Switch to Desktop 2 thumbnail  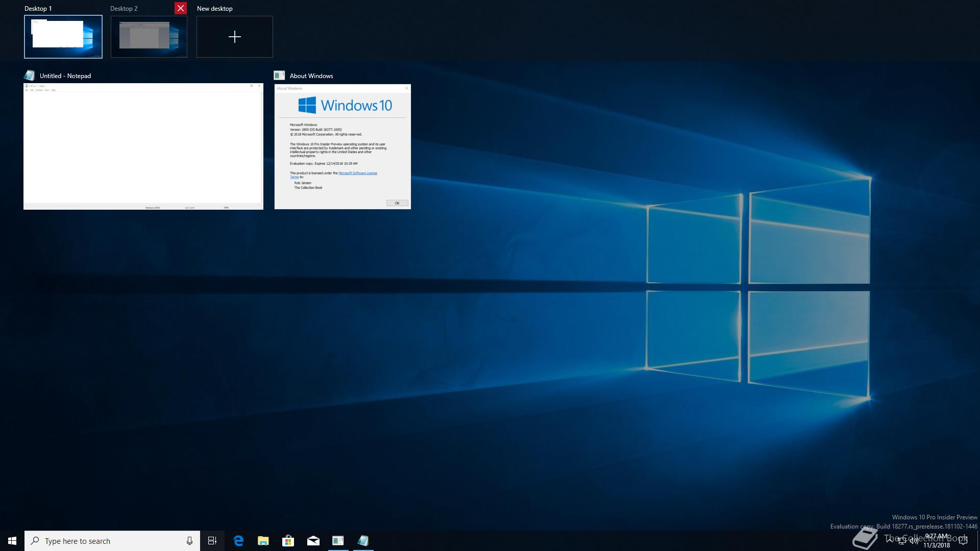click(x=149, y=37)
